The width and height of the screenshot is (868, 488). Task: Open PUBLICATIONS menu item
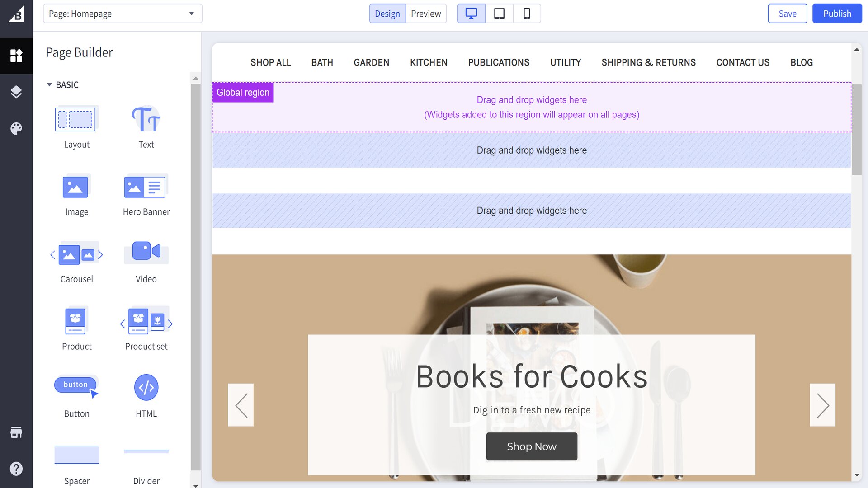pyautogui.click(x=499, y=62)
